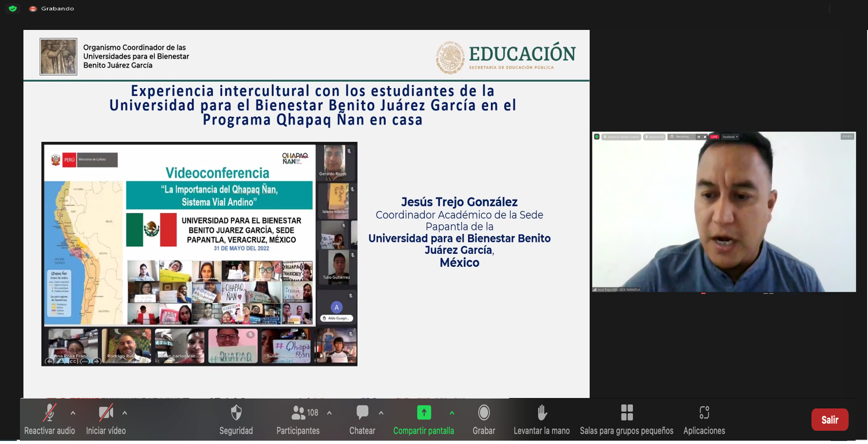Viewport: 868px width, 444px height.
Task: Click the green Compartir pantalla icon
Action: [x=424, y=412]
